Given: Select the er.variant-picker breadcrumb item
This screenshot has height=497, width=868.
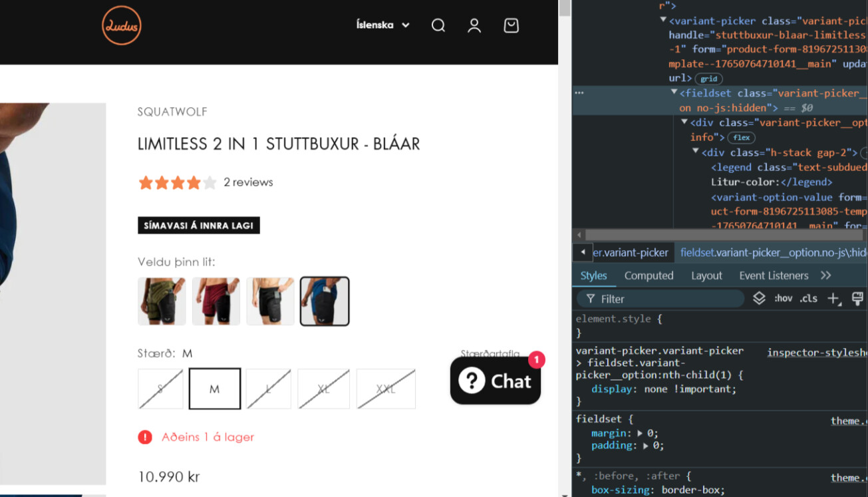Looking at the screenshot, I should [x=631, y=253].
